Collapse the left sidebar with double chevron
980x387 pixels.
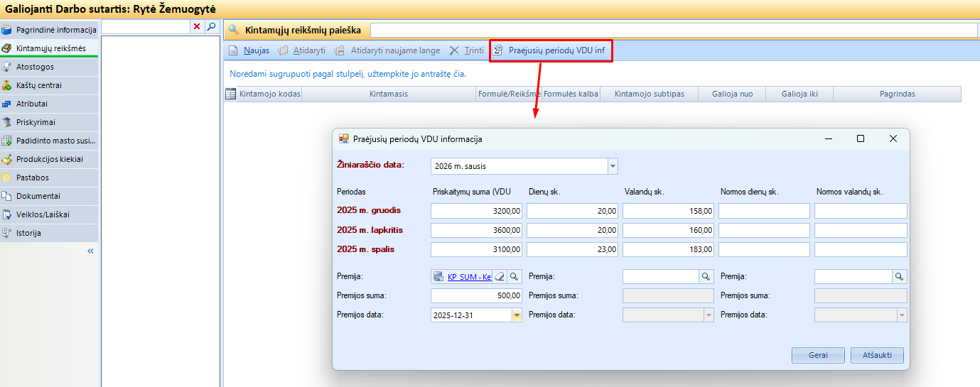(x=91, y=251)
